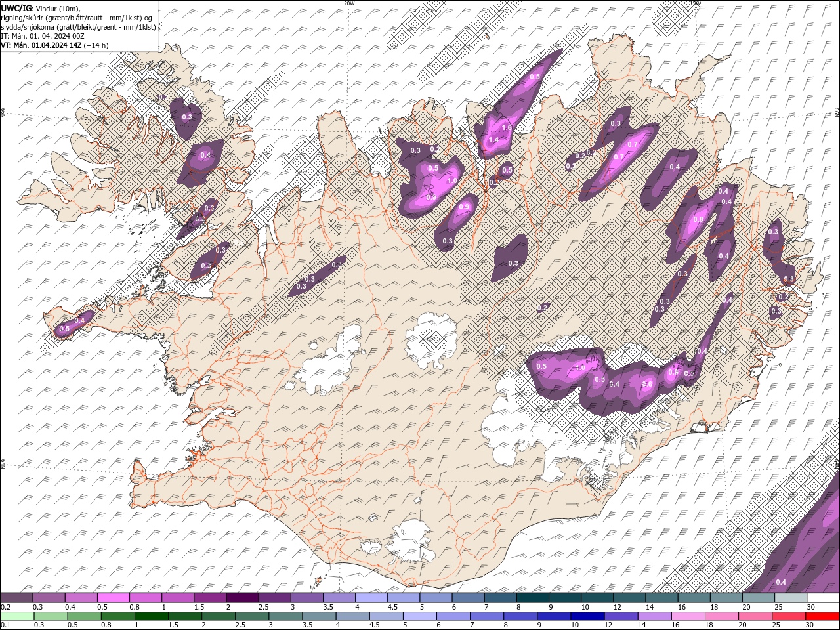Click the "0.4" value in the Westfjords
840x630 pixels.
206,156
